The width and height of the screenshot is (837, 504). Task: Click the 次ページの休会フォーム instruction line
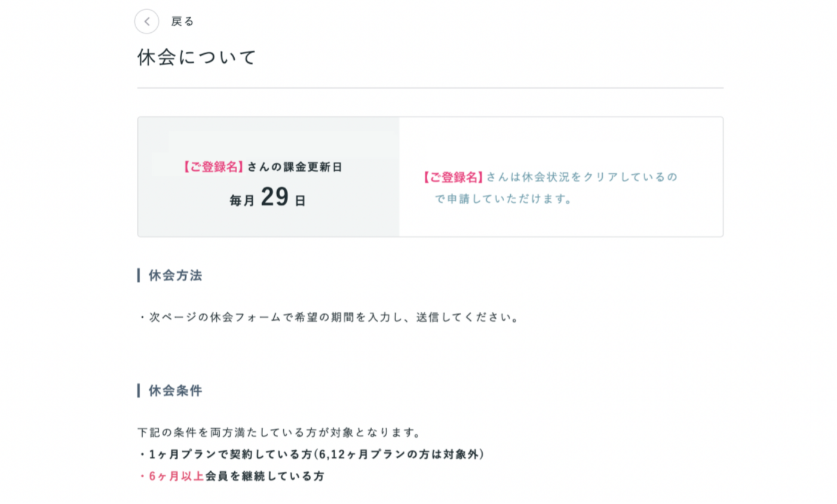(329, 317)
